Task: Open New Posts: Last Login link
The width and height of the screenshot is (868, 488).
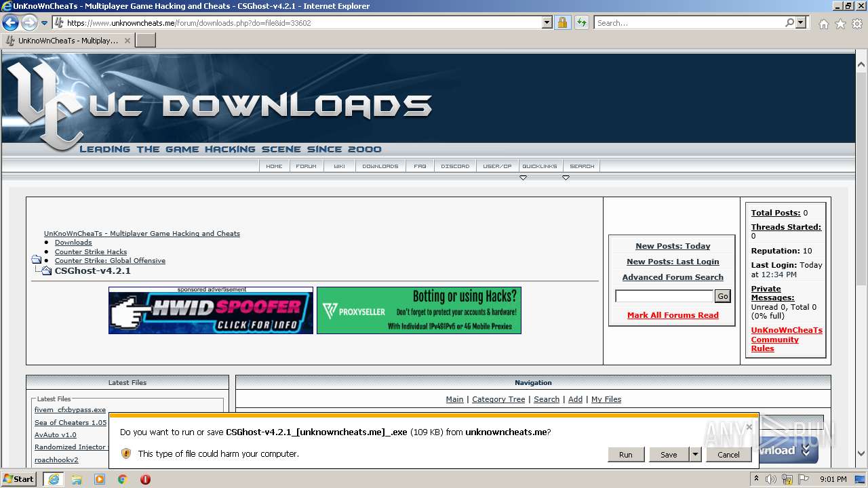Action: click(x=673, y=262)
